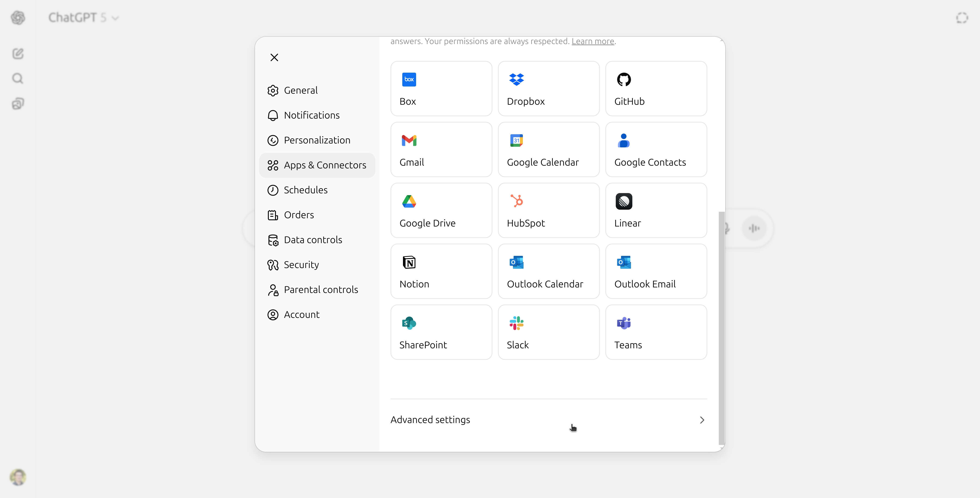Image resolution: width=980 pixels, height=498 pixels.
Task: Select the Dropbox connector
Action: coord(548,88)
